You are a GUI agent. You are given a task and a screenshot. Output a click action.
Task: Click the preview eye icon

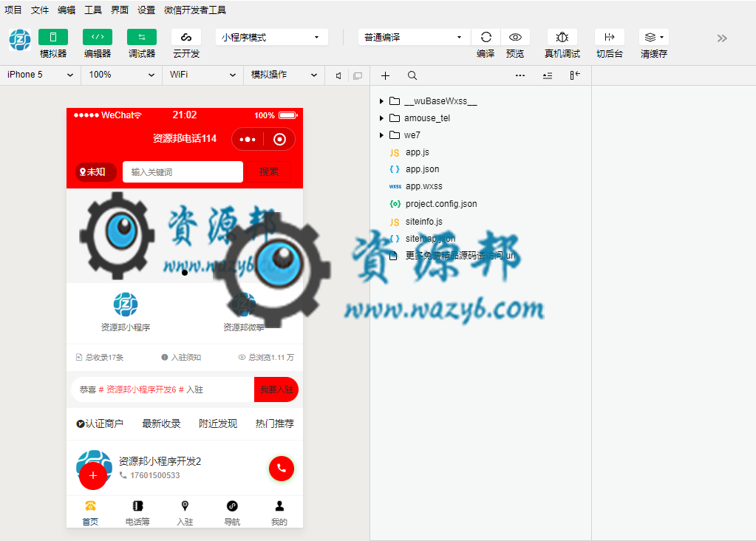point(515,37)
